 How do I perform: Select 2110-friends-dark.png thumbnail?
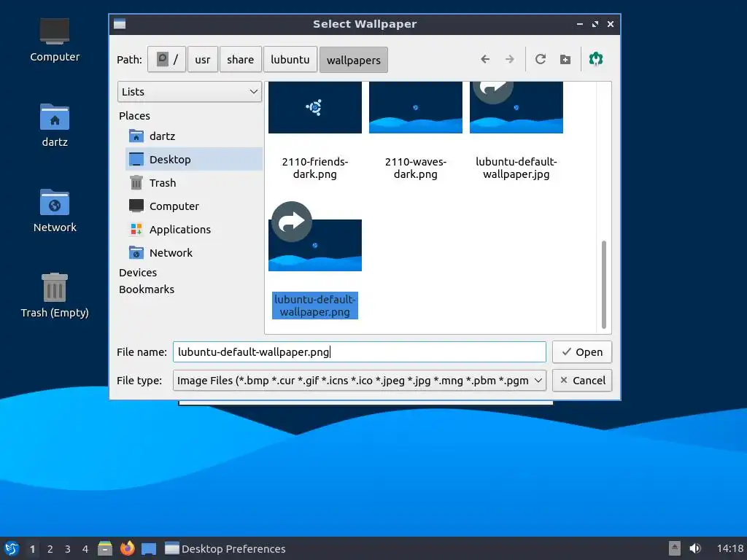pyautogui.click(x=315, y=108)
